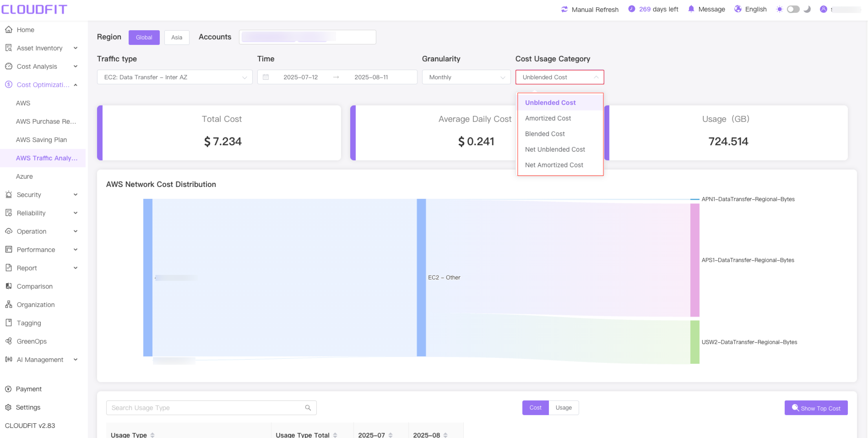The height and width of the screenshot is (438, 868).
Task: Choose Unblended Cost option
Action: (x=560, y=103)
